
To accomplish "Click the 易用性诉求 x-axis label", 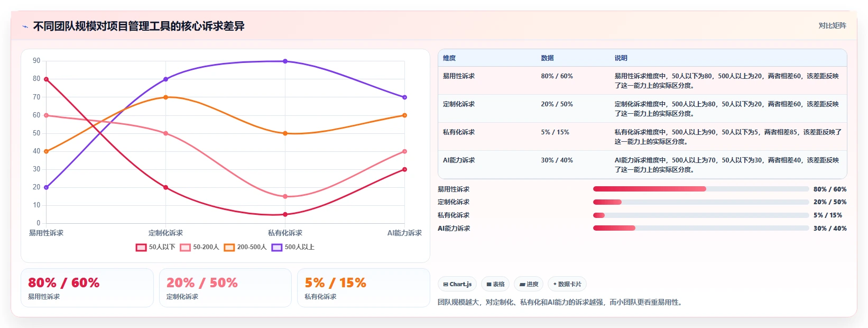I will 47,233.
